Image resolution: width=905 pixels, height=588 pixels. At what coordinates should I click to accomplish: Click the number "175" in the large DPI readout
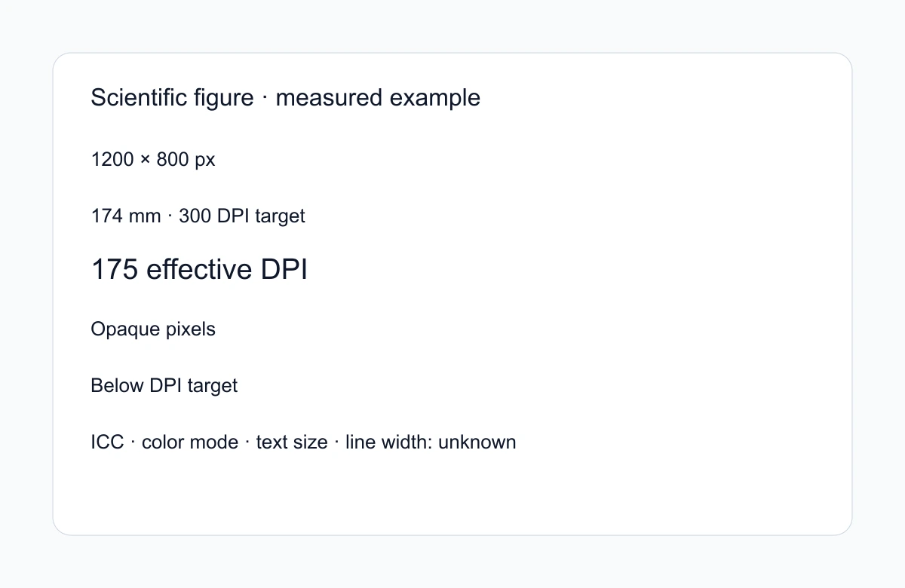(x=115, y=270)
